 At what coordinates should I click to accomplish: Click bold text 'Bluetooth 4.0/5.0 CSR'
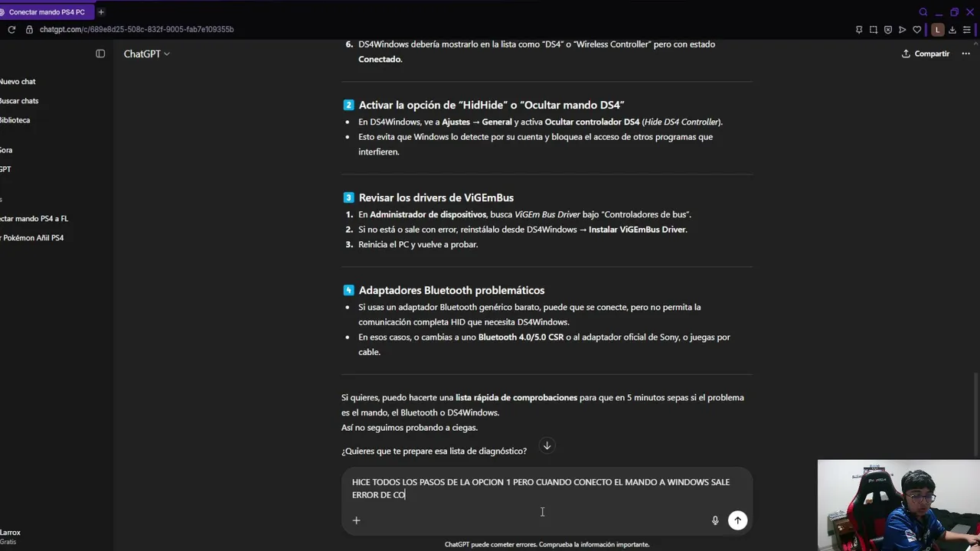[x=521, y=337]
